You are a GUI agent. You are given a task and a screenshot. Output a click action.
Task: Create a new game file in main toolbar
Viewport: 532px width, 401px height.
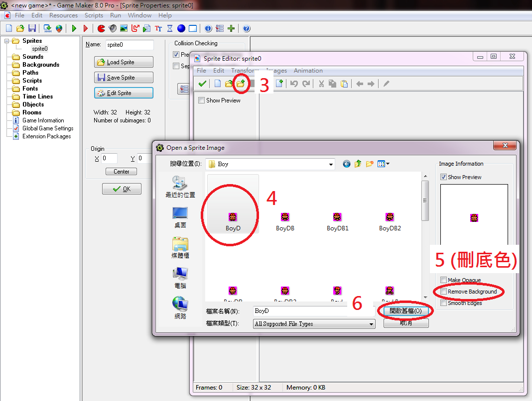coord(9,28)
